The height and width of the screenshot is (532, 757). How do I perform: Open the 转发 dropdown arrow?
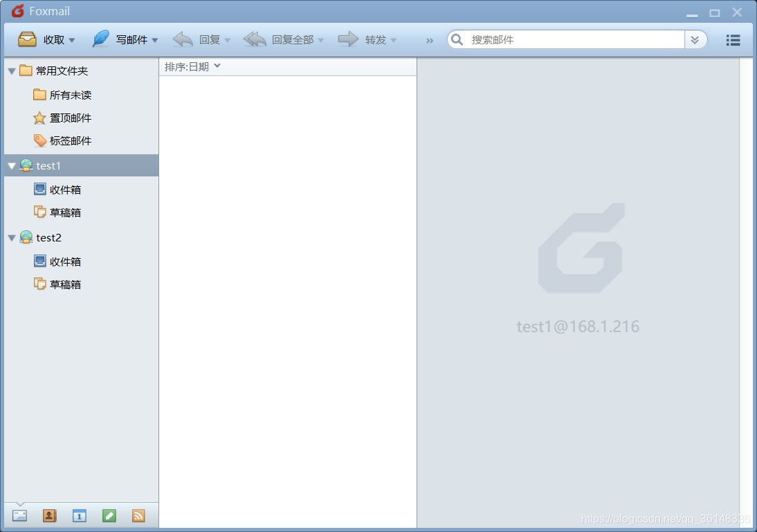[394, 40]
